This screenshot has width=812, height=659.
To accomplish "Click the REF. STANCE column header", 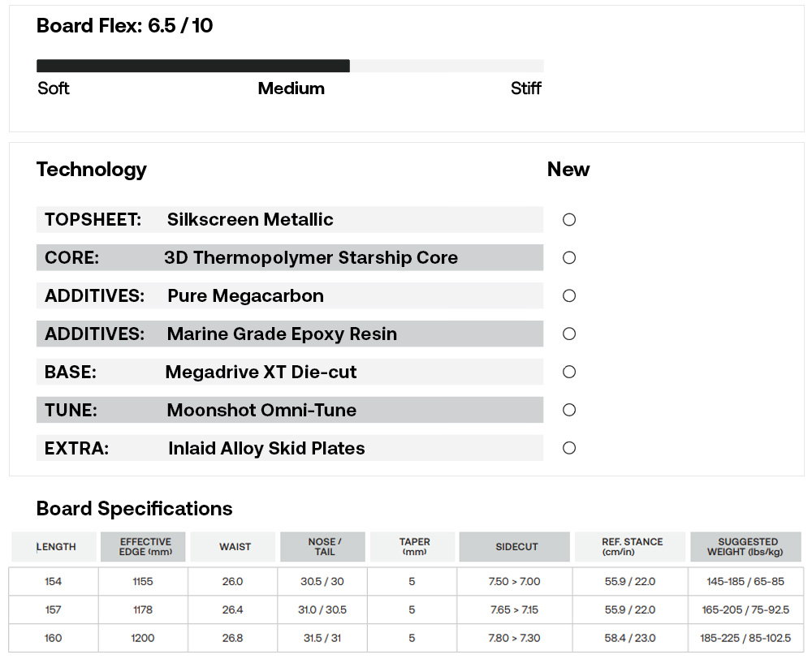I will pyautogui.click(x=630, y=547).
